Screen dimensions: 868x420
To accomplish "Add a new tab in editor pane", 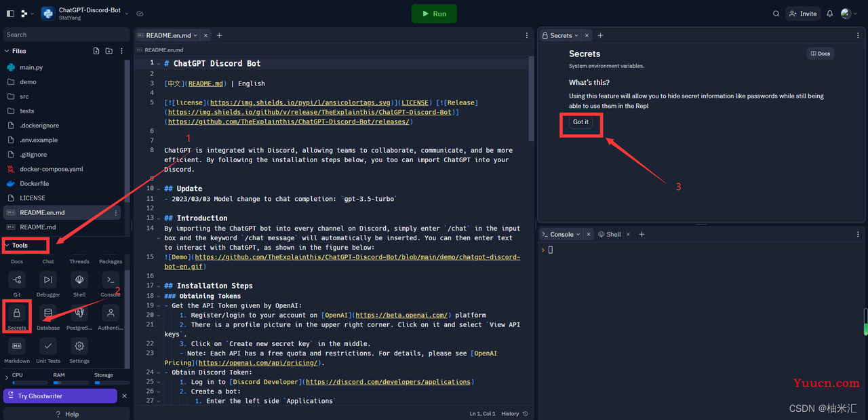I will [219, 35].
